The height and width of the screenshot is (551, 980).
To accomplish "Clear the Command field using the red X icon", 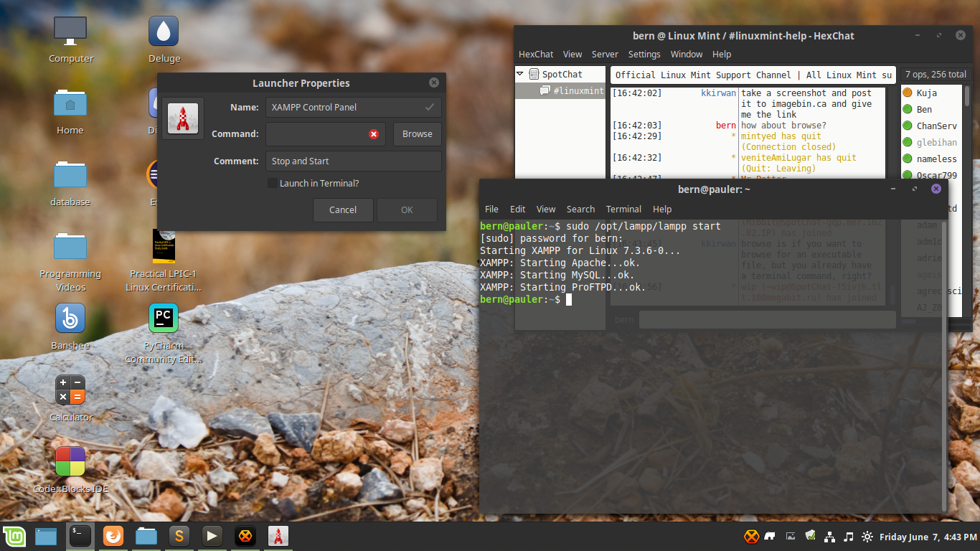I will click(374, 134).
